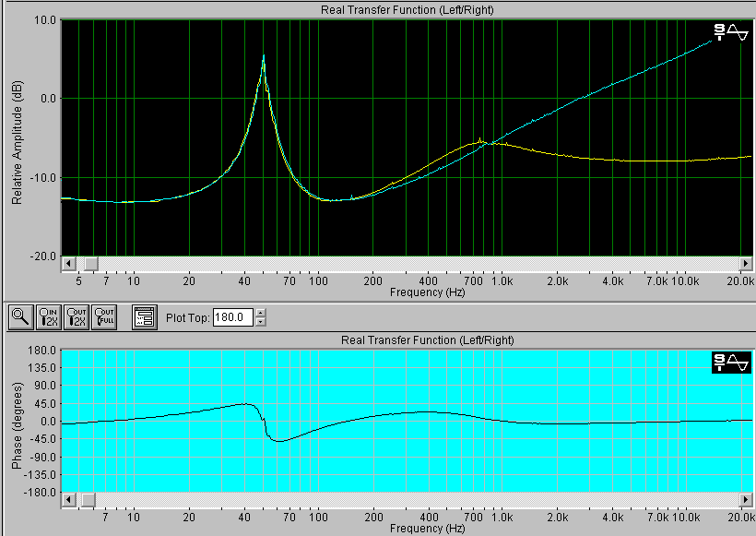Click the 'Phase (degrees)' axis label
The width and height of the screenshot is (756, 536).
17,425
